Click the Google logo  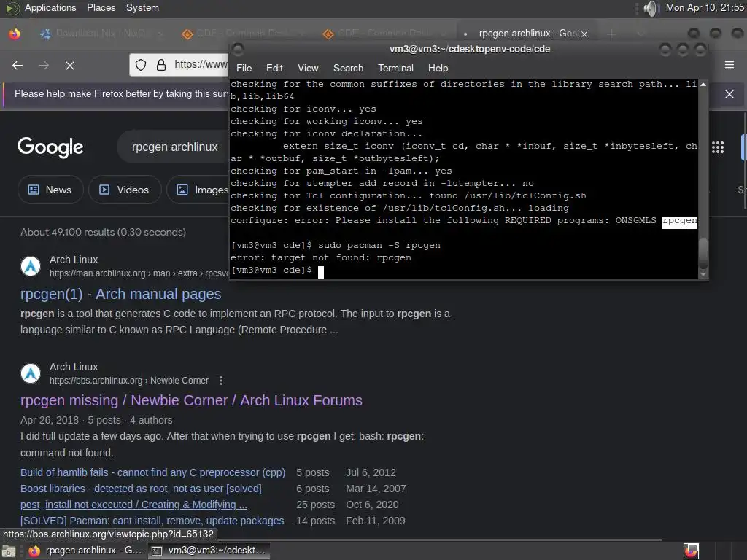[x=50, y=147]
